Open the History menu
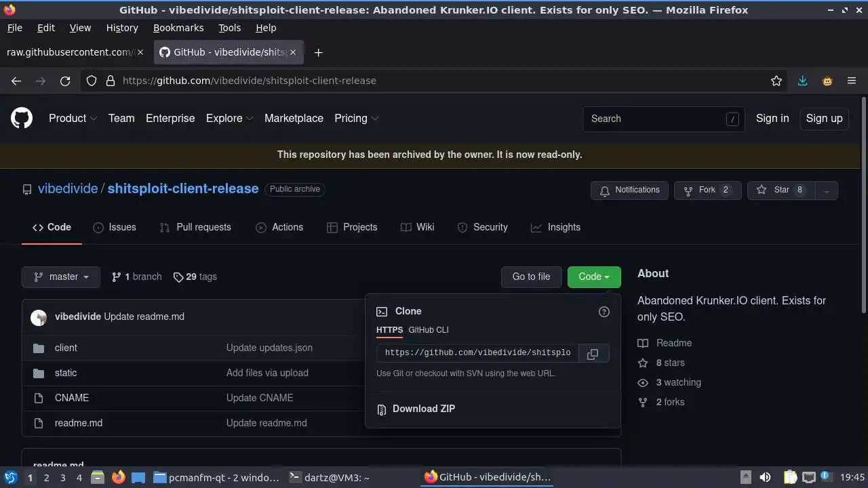Viewport: 868px width, 488px height. 122,28
